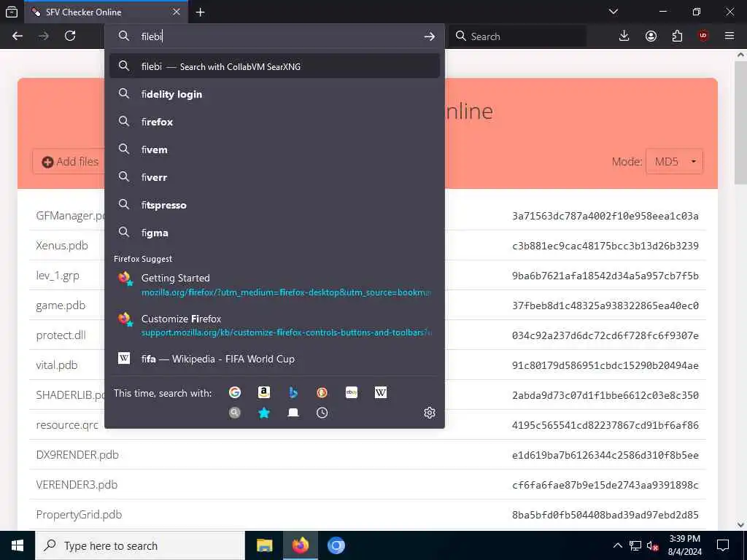This screenshot has height=560, width=747.
Task: Click the page's vertical scrollbar thumb
Action: [x=740, y=122]
